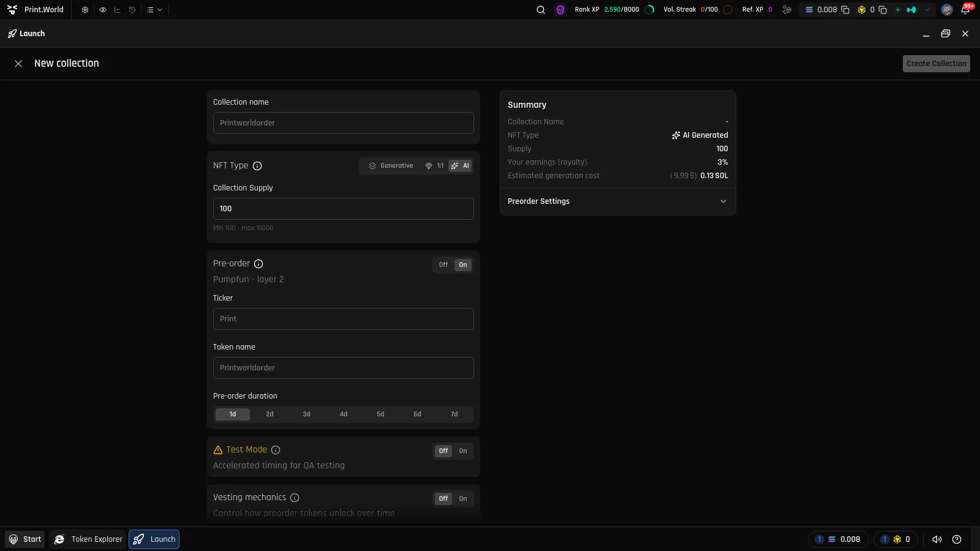Click the referral link icon beside Ref. XP
Image resolution: width=980 pixels, height=551 pixels.
[x=787, y=10]
